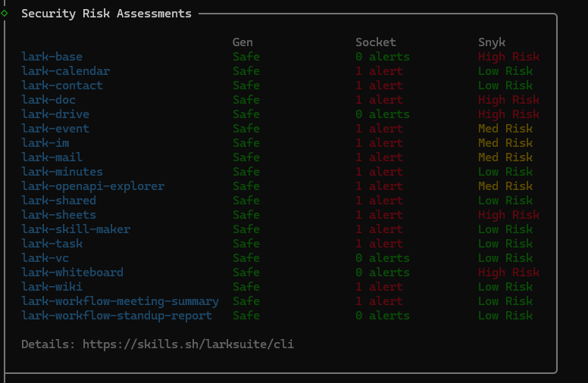Click the lark-base skill name
The height and width of the screenshot is (383, 588).
[52, 57]
